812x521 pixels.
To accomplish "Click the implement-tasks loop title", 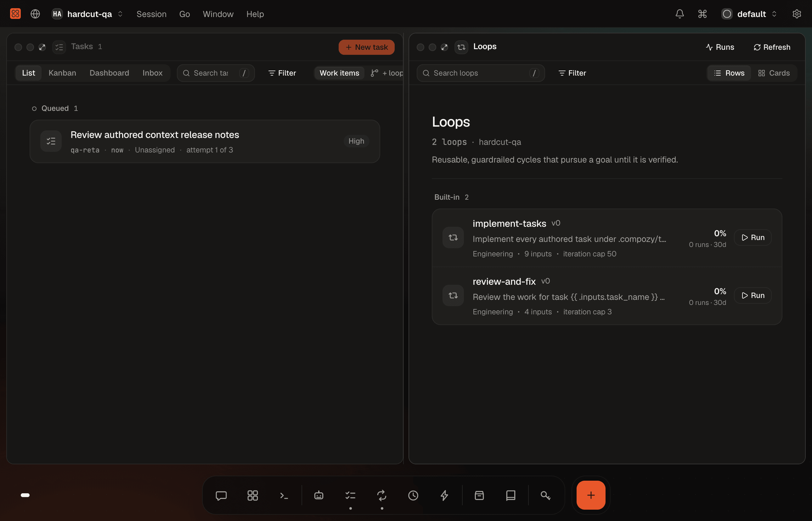I will point(510,224).
